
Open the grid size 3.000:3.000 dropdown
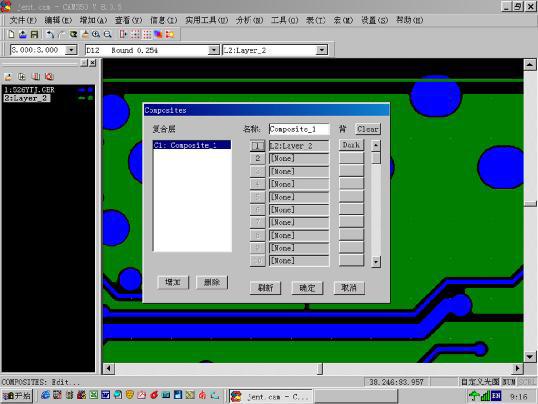coord(71,50)
